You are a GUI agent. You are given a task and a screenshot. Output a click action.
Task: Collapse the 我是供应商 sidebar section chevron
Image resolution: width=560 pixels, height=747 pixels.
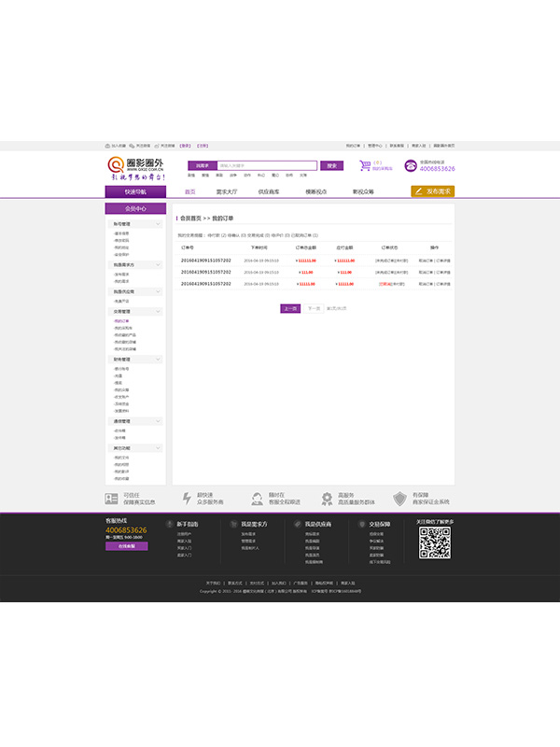(x=158, y=291)
